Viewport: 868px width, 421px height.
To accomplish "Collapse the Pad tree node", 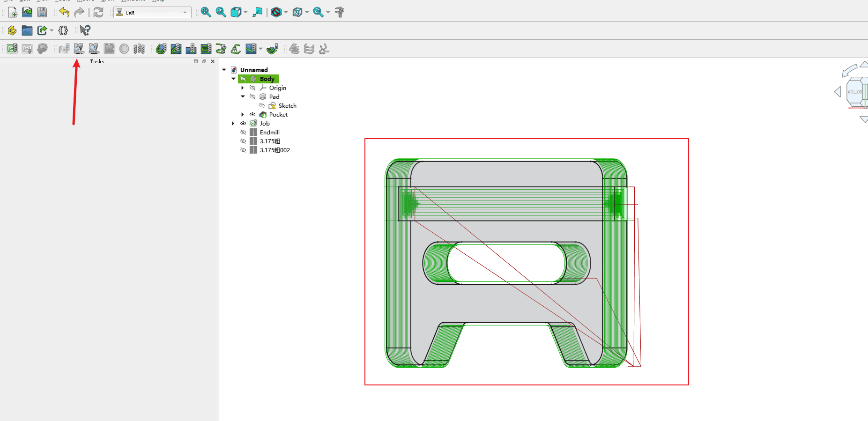I will coord(243,97).
